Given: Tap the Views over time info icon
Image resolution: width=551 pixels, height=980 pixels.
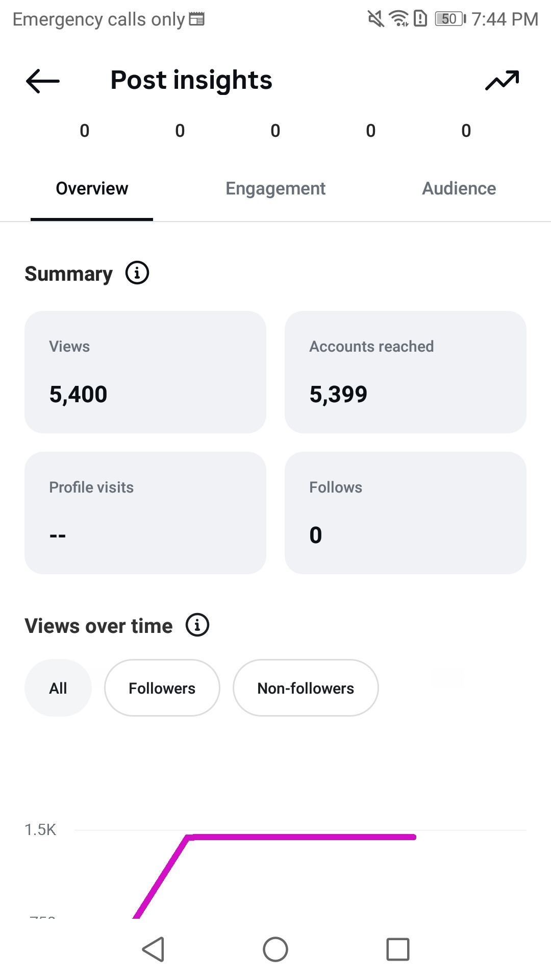Looking at the screenshot, I should [197, 625].
